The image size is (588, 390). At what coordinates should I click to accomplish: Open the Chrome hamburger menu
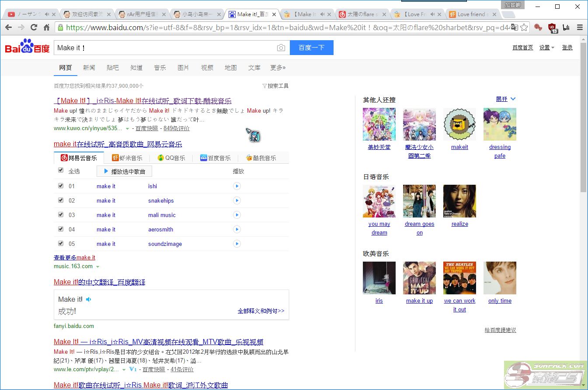click(x=580, y=28)
